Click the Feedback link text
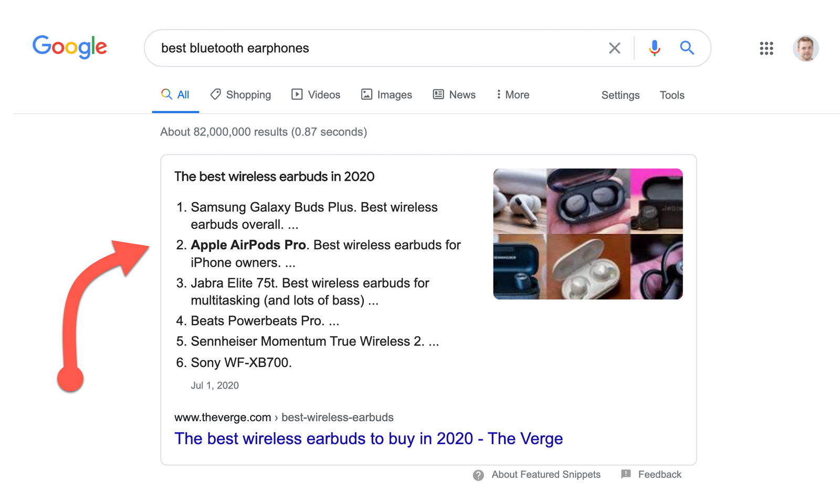The height and width of the screenshot is (504, 840). [659, 475]
